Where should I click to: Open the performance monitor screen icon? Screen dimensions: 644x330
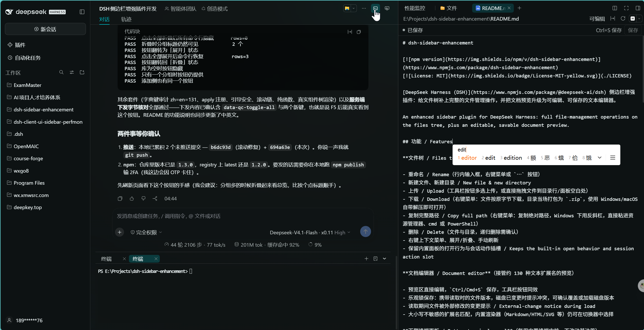[387, 8]
